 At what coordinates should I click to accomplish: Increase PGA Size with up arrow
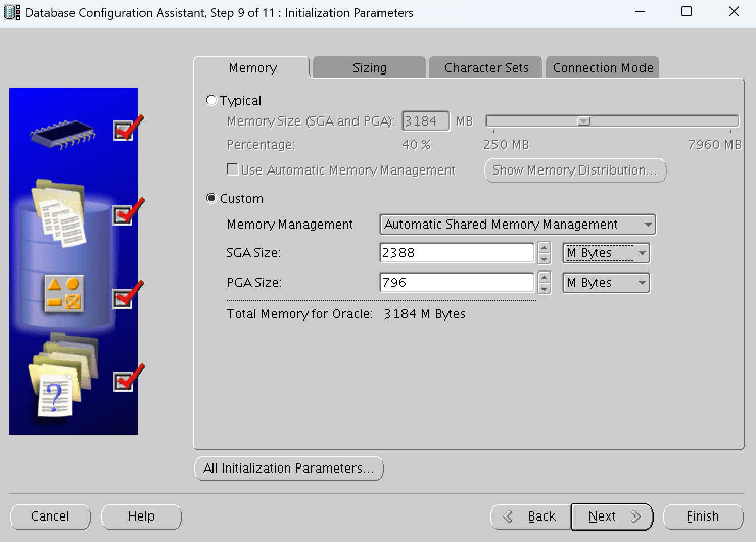point(544,277)
